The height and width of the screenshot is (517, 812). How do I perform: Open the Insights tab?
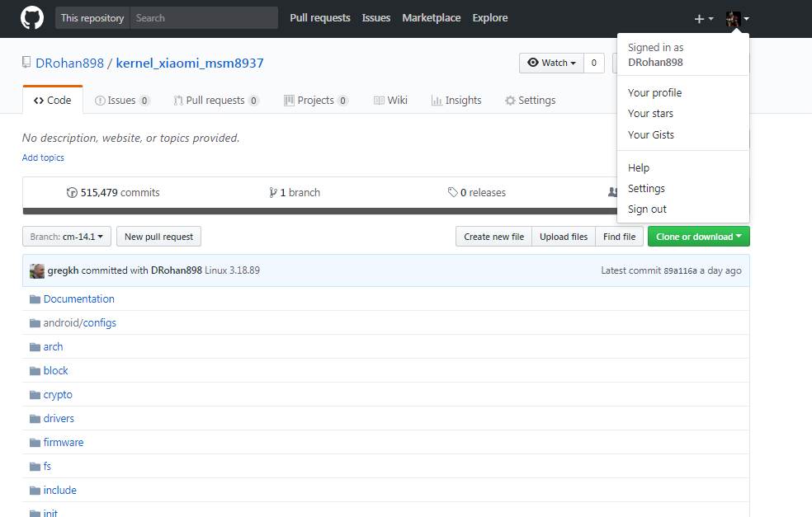point(456,101)
